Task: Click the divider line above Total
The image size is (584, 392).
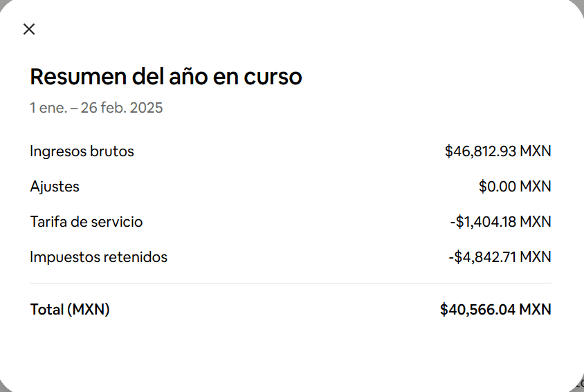Action: 291,283
